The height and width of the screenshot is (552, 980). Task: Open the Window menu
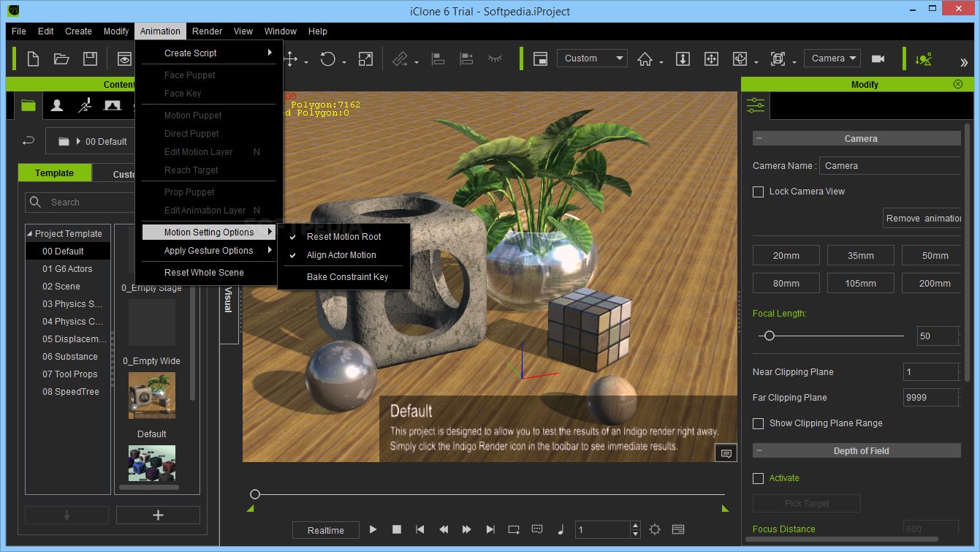pyautogui.click(x=281, y=31)
